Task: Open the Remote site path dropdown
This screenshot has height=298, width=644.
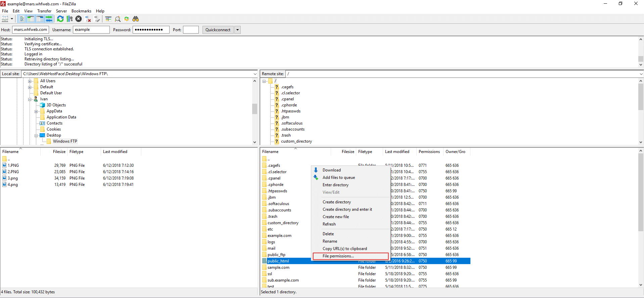Action: (x=641, y=74)
